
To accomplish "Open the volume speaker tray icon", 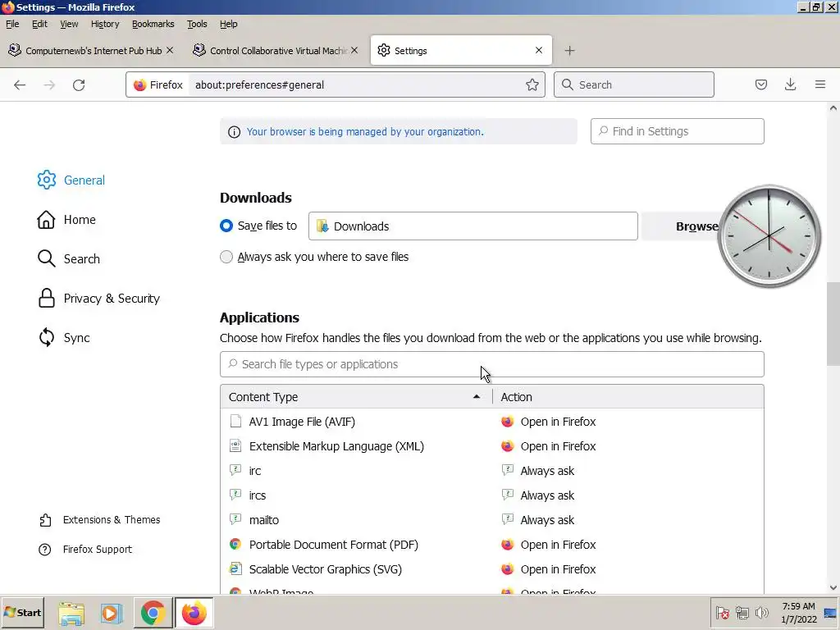I will click(761, 613).
